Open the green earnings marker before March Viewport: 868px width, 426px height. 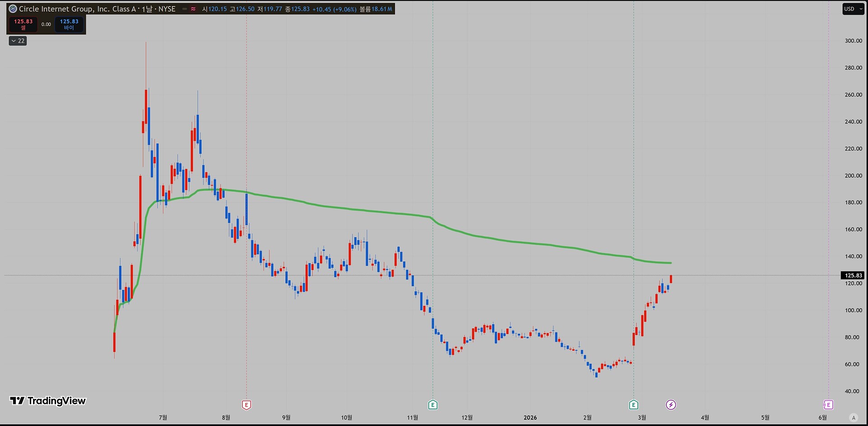click(633, 405)
